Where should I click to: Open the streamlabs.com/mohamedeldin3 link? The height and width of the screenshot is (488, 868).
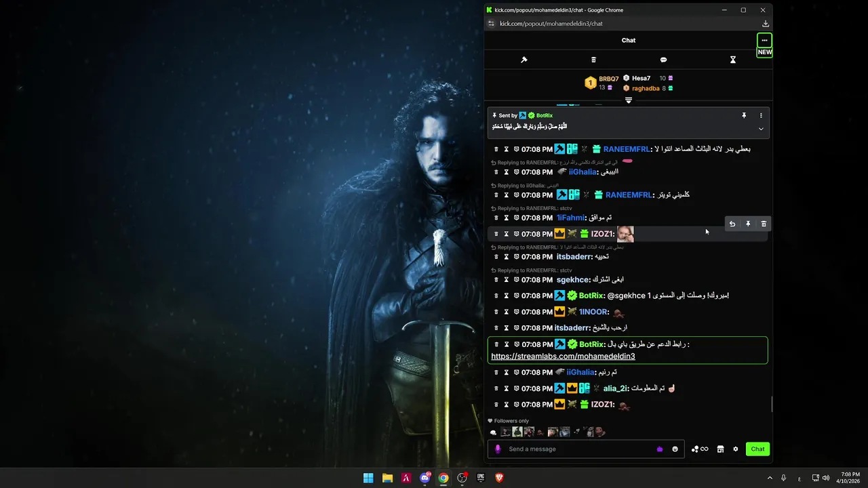pyautogui.click(x=563, y=357)
